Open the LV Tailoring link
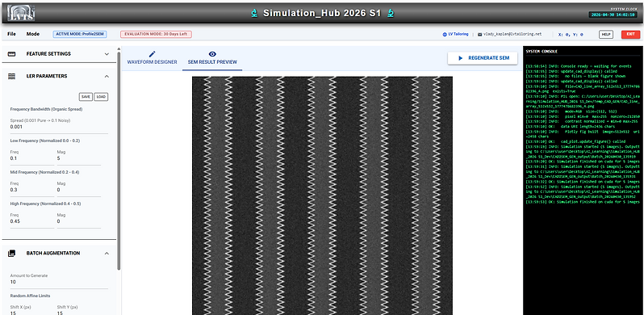Viewport: 644px width, 315px height. (458, 35)
